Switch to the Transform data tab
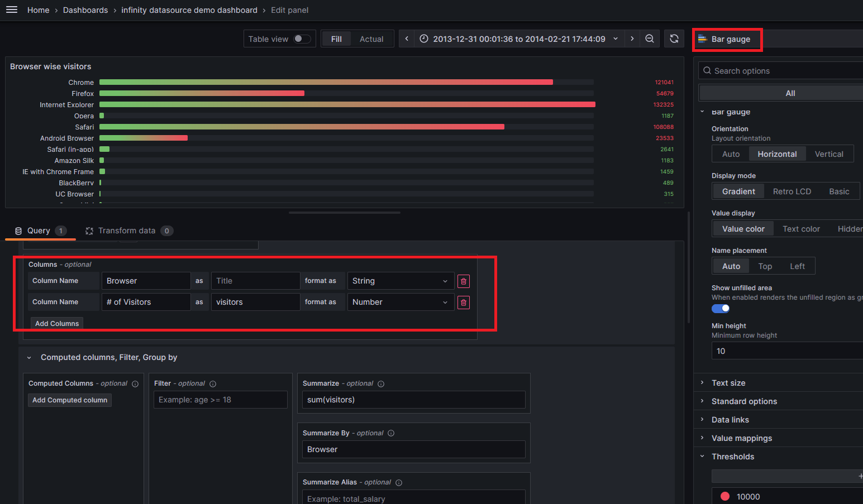 129,231
